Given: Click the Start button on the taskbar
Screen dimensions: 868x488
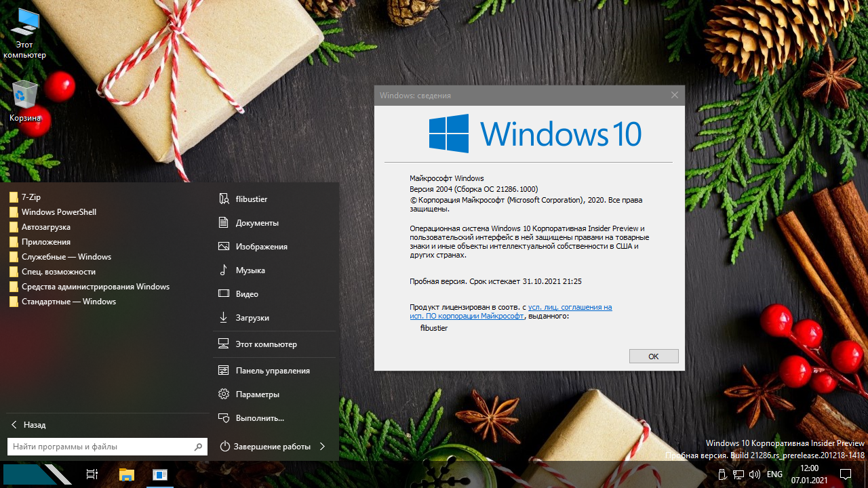Looking at the screenshot, I should tap(38, 474).
